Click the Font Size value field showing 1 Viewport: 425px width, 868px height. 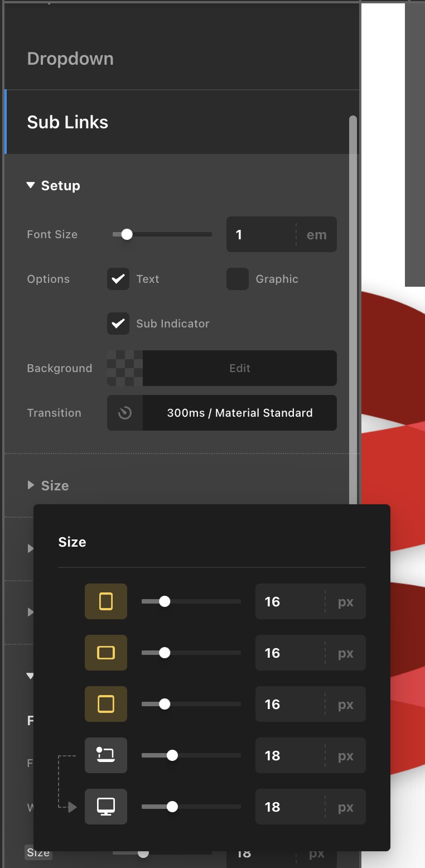click(x=260, y=234)
